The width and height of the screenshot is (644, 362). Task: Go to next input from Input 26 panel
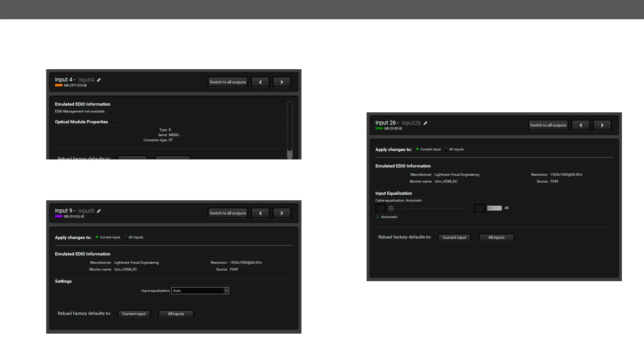point(602,125)
